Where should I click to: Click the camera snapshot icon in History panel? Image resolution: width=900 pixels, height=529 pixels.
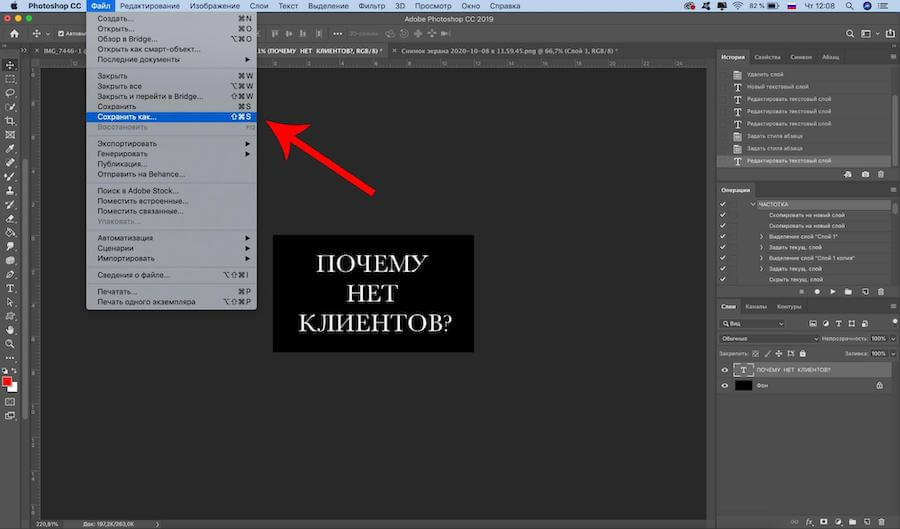[x=865, y=174]
